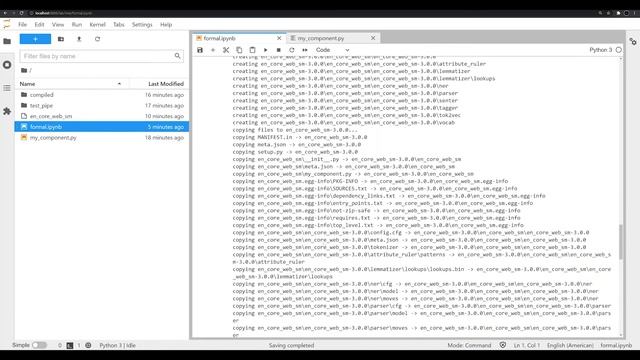
Task: Click the blue New Launcher plus button
Action: [36, 39]
